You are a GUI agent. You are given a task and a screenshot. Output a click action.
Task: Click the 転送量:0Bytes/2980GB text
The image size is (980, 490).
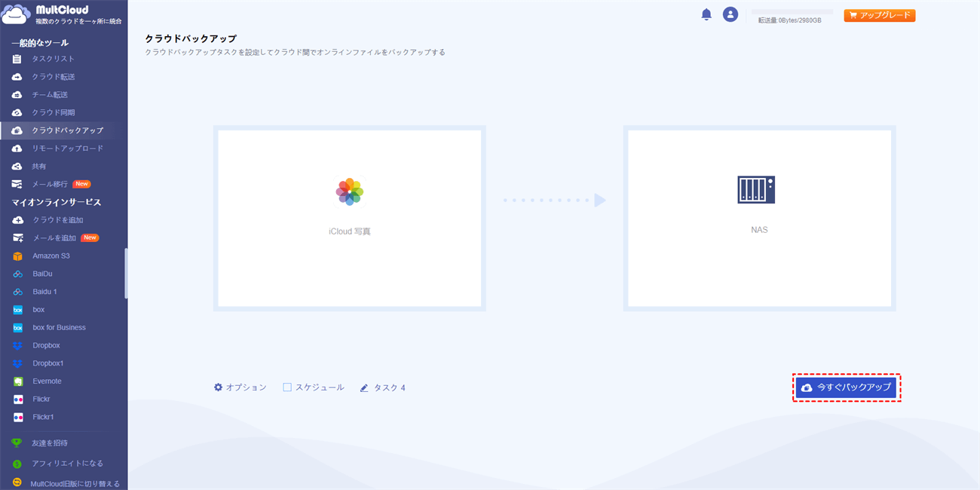789,20
